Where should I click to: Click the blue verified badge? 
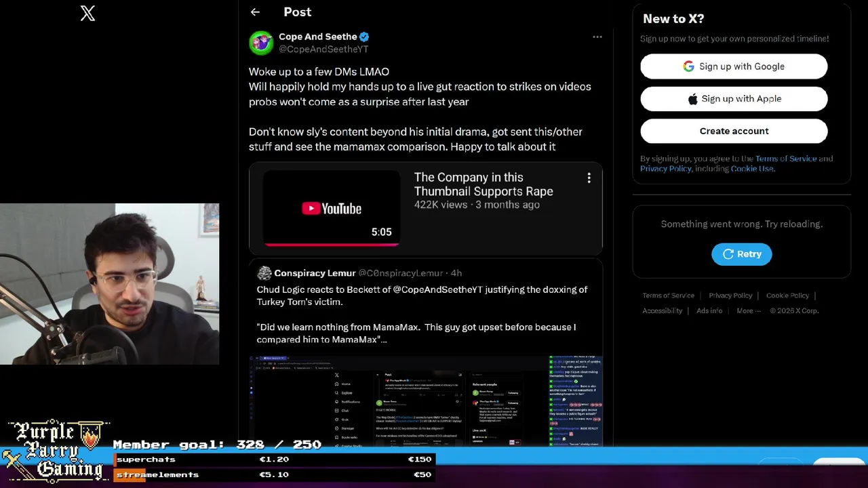(x=364, y=37)
